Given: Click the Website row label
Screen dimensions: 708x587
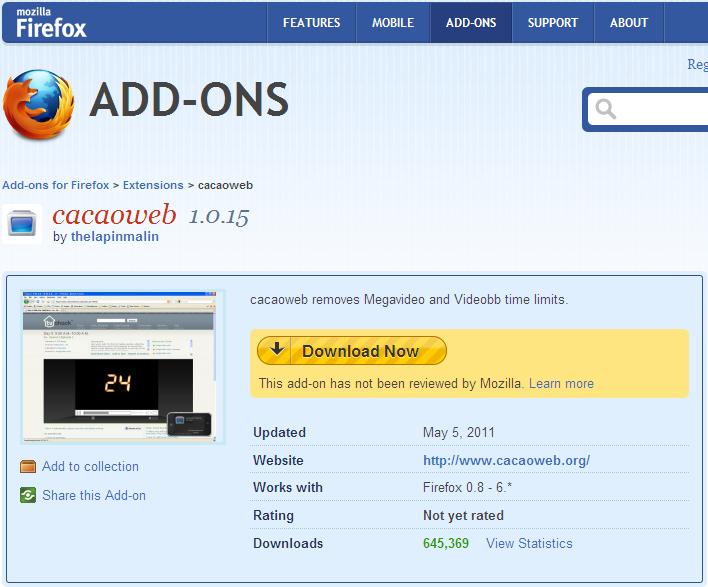Looking at the screenshot, I should click(x=278, y=460).
